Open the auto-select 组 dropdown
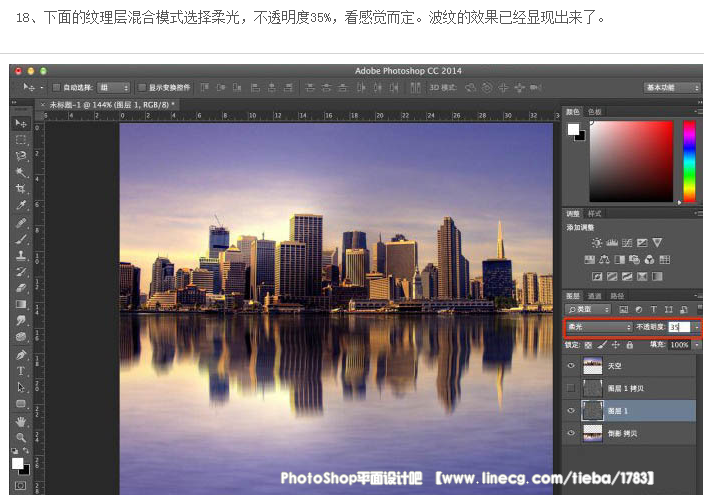This screenshot has height=495, width=704. 114,88
